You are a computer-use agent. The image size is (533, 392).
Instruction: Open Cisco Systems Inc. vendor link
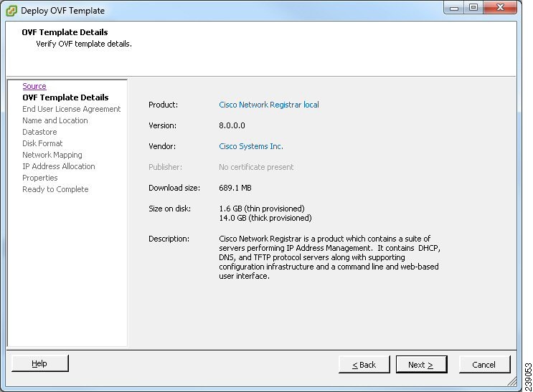click(x=251, y=146)
